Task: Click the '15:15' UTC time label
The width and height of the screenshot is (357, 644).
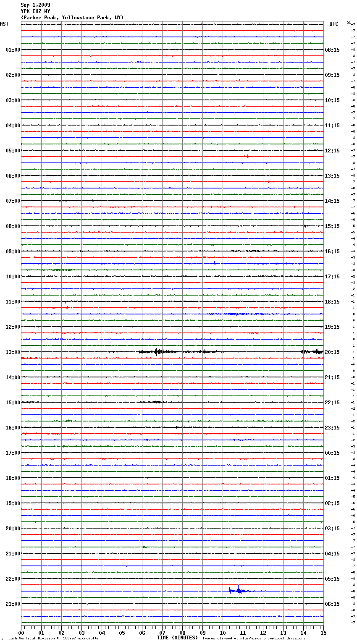Action: click(332, 226)
